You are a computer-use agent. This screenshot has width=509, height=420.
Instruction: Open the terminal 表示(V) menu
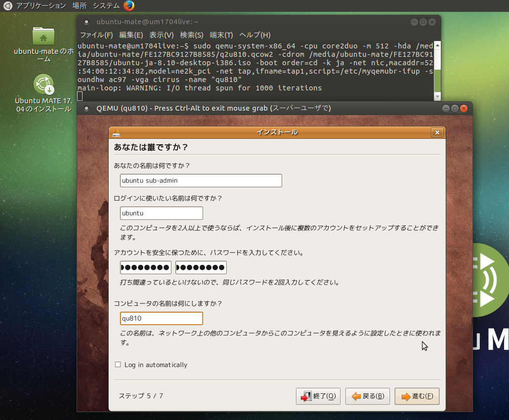(x=161, y=35)
